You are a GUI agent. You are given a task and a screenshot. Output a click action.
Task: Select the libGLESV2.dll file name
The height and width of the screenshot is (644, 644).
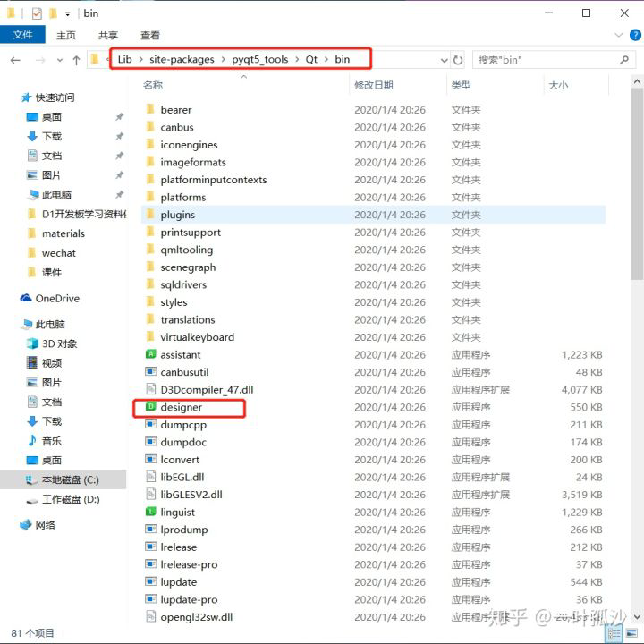point(191,495)
